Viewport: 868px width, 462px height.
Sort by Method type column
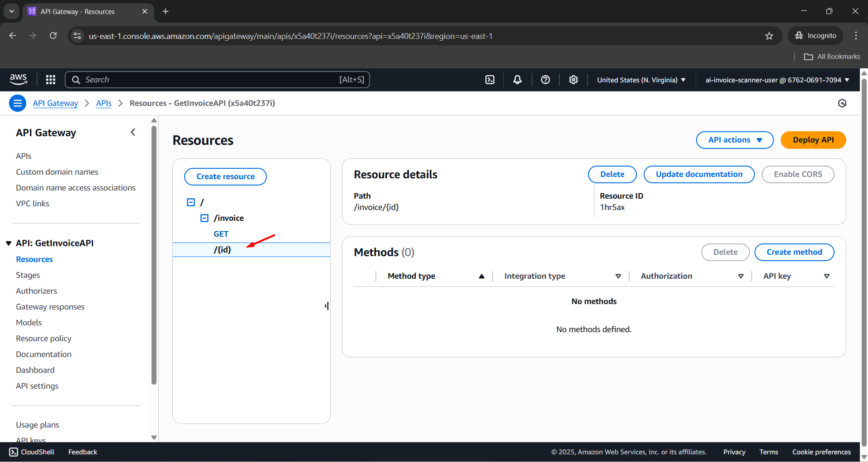[482, 276]
